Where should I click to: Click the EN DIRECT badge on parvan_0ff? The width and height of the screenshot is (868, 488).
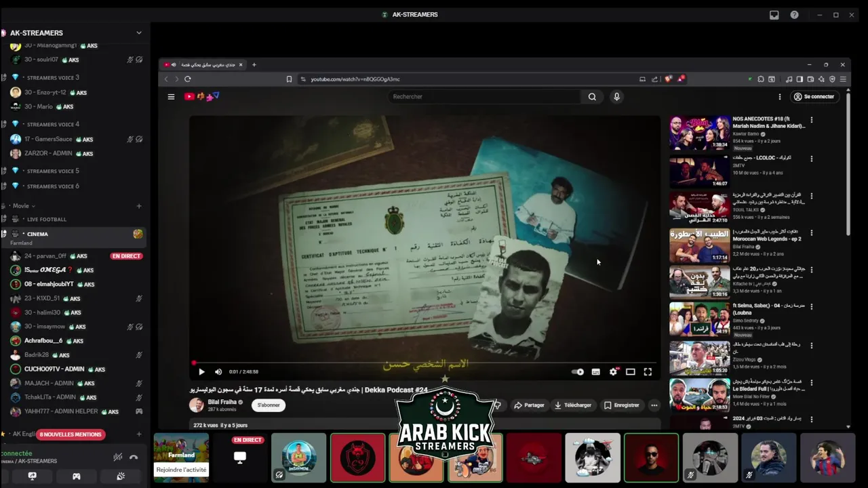click(126, 256)
